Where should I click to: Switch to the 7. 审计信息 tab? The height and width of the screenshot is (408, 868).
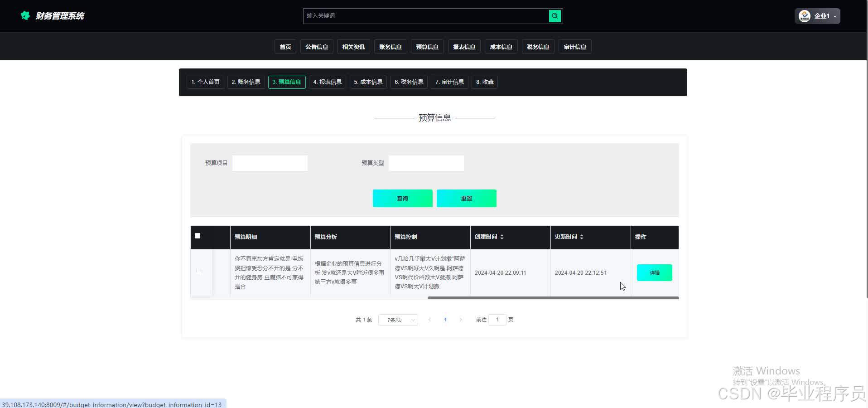coord(450,82)
